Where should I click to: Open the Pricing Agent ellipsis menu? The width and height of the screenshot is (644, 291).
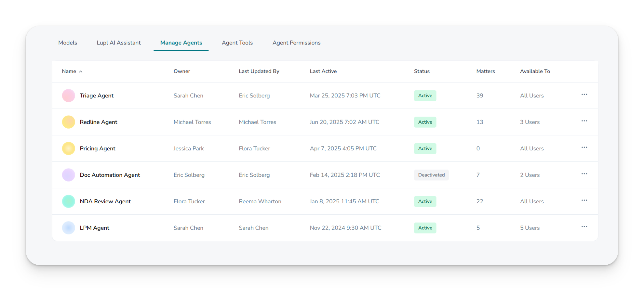(x=584, y=147)
